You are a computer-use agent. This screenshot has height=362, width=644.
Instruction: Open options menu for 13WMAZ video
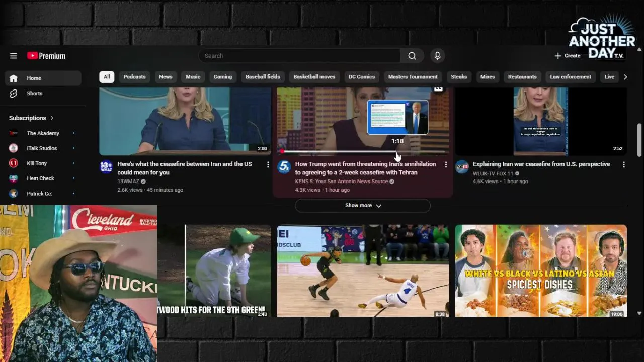point(268,165)
